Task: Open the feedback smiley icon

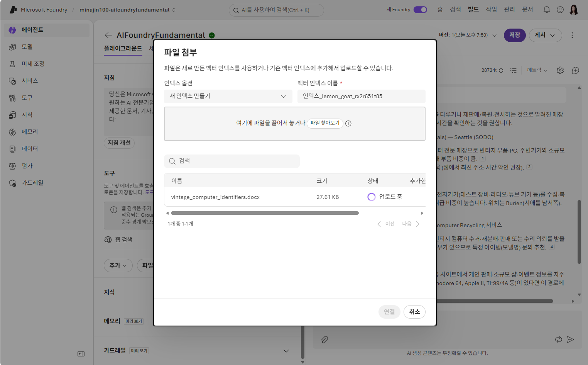Action: pyautogui.click(x=560, y=10)
